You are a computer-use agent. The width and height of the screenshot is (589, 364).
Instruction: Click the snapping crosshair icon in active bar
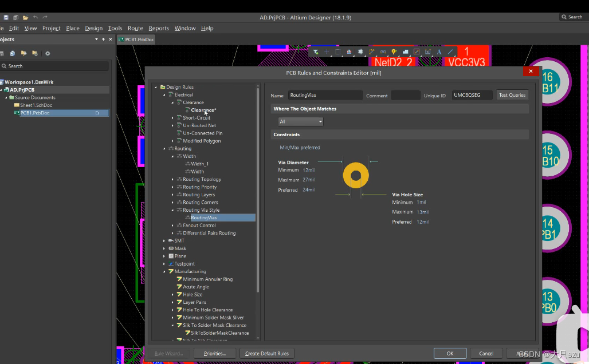(327, 52)
